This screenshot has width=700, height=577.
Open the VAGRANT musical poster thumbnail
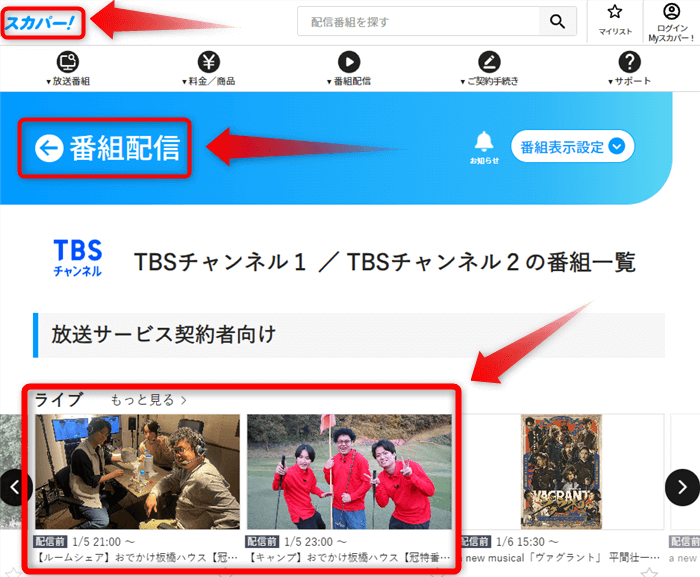click(561, 472)
